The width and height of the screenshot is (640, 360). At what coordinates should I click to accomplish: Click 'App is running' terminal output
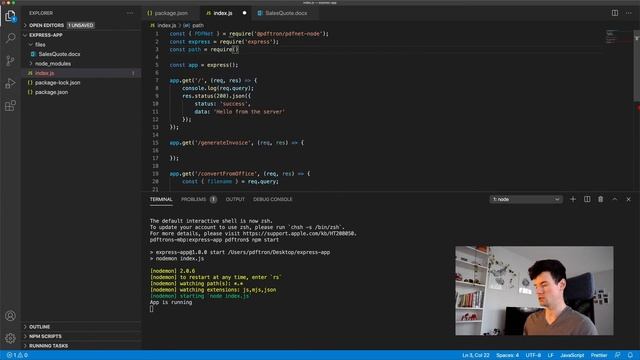[x=171, y=302]
